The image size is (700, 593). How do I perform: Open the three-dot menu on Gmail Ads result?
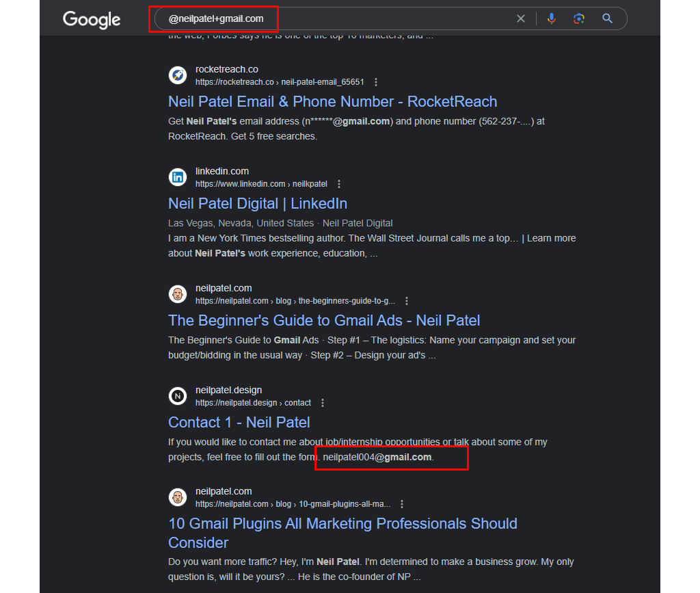[407, 300]
